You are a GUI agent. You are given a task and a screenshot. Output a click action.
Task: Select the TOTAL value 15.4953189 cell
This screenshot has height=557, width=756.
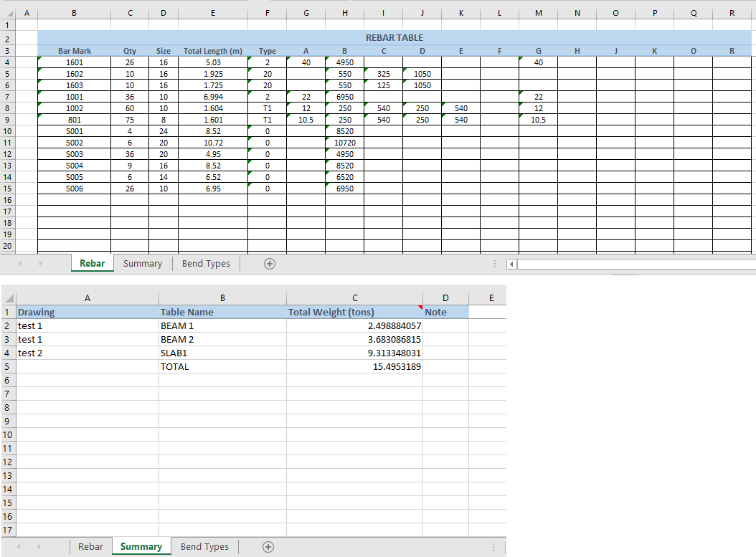click(354, 367)
